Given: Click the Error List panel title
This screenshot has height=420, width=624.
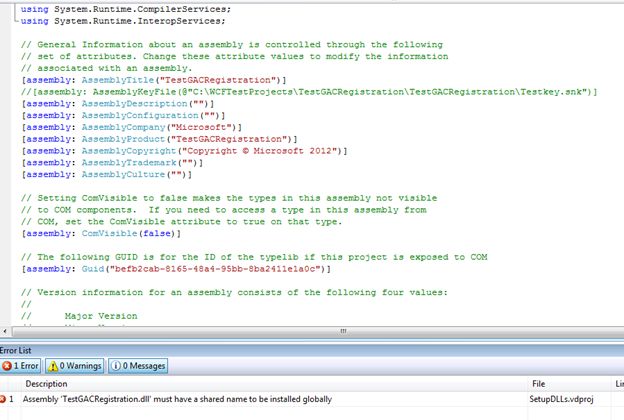Looking at the screenshot, I should click(x=16, y=350).
